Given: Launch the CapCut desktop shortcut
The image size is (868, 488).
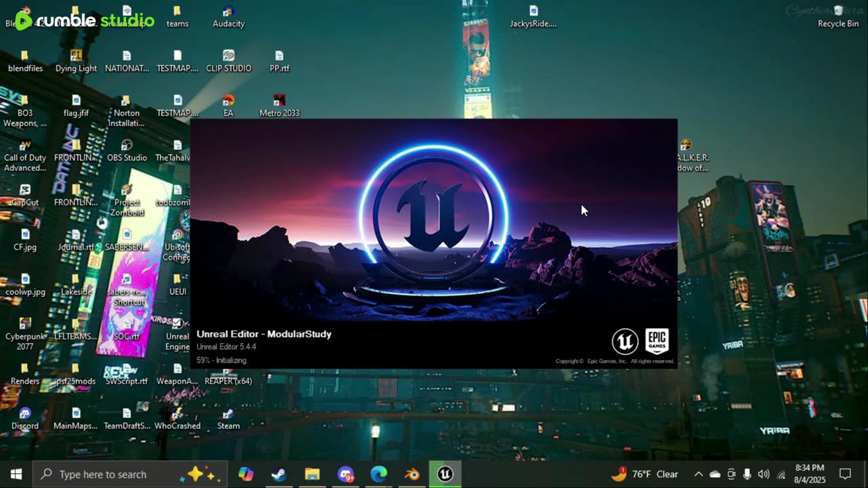Looking at the screenshot, I should pyautogui.click(x=25, y=196).
